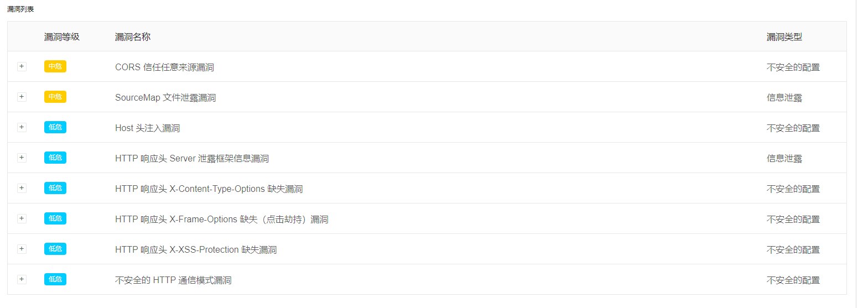Click the 中危 badge for SourceMap vulnerability

[55, 97]
